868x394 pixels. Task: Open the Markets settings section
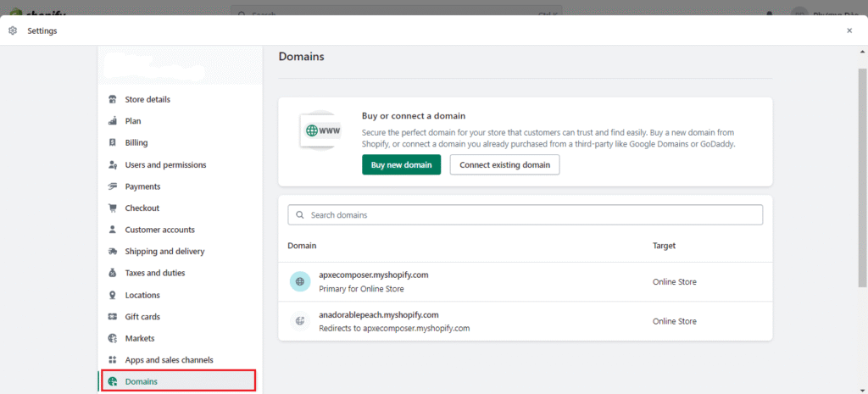click(140, 338)
